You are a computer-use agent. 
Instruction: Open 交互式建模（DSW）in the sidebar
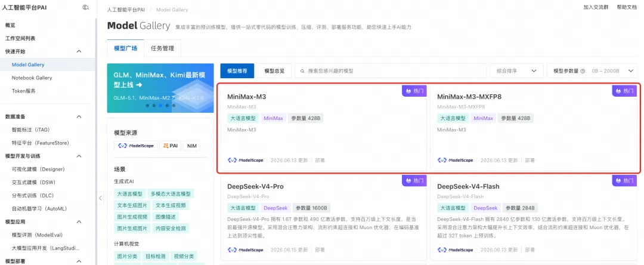(x=33, y=183)
